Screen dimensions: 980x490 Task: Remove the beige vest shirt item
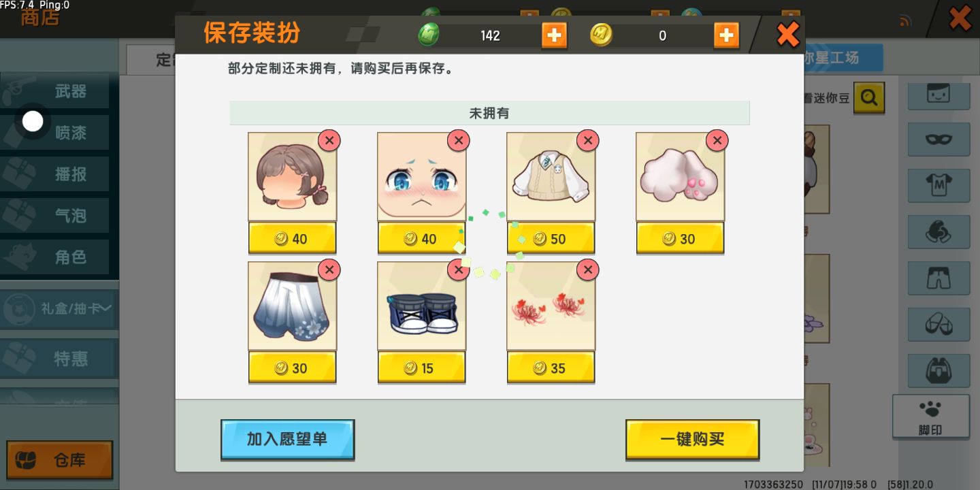click(x=587, y=141)
